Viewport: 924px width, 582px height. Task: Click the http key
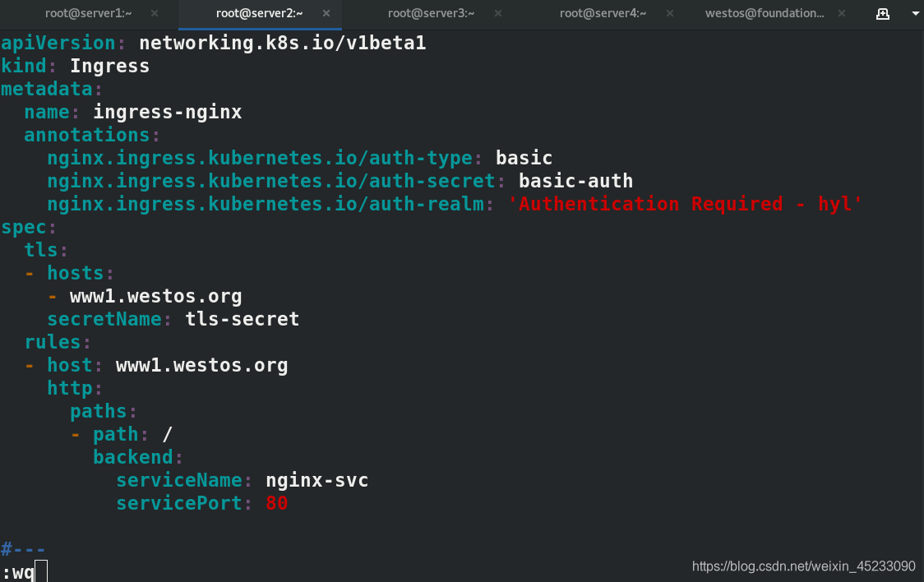click(70, 388)
